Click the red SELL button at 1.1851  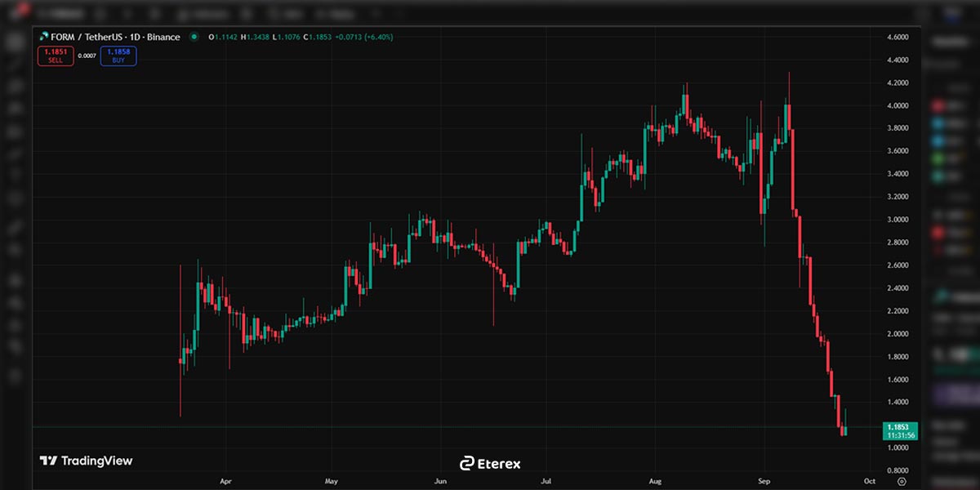(x=55, y=56)
